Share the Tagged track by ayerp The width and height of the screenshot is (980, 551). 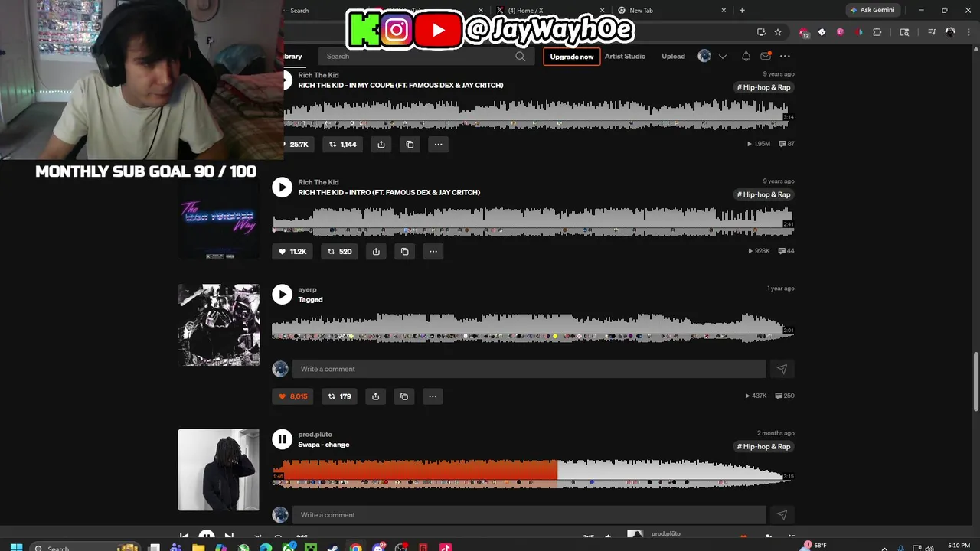coord(375,396)
